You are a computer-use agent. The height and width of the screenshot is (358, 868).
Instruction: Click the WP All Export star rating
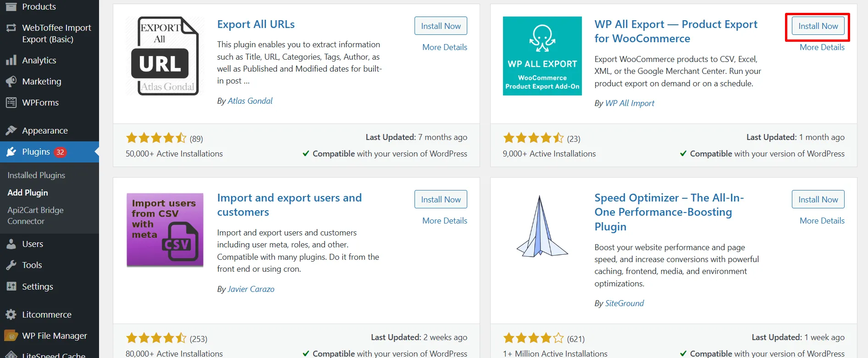[x=534, y=138]
